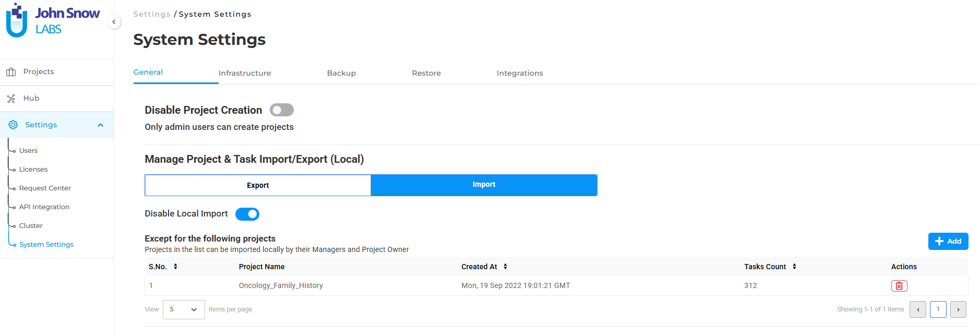Open the Backup tab
The width and height of the screenshot is (980, 336).
point(341,74)
